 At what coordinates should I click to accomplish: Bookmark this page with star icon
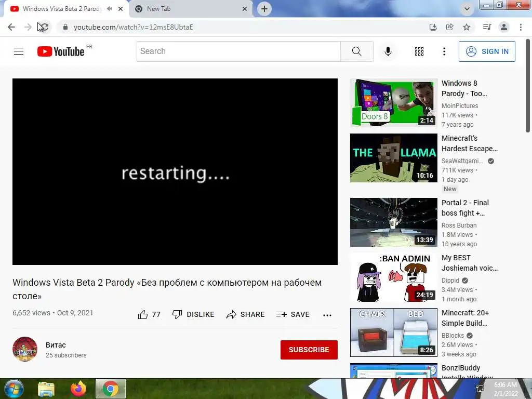coord(467,27)
